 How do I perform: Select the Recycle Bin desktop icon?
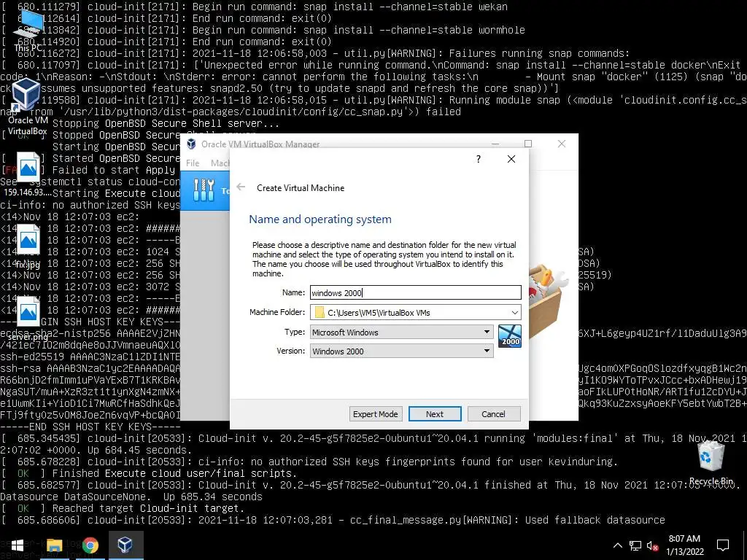pyautogui.click(x=711, y=463)
